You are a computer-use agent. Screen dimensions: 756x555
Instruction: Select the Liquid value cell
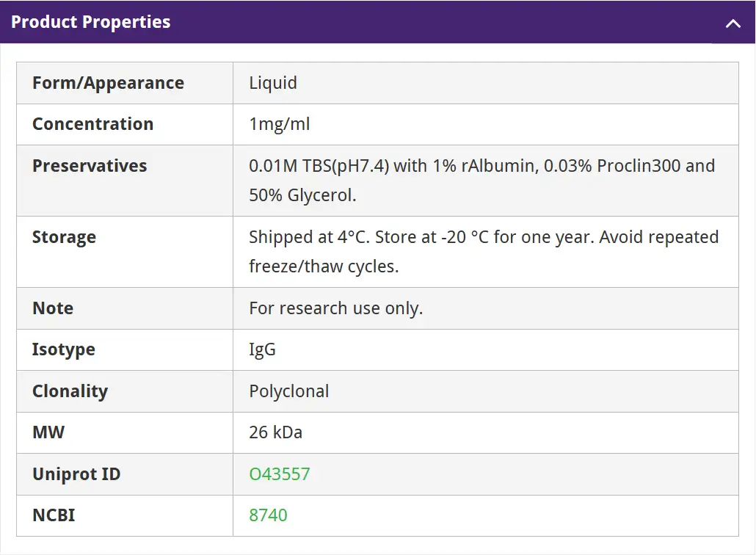(273, 83)
